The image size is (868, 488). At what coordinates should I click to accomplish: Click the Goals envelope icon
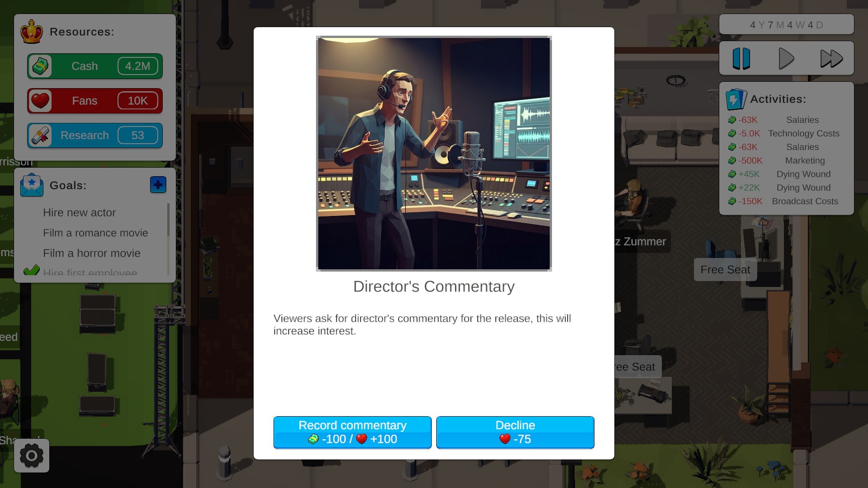(x=31, y=185)
